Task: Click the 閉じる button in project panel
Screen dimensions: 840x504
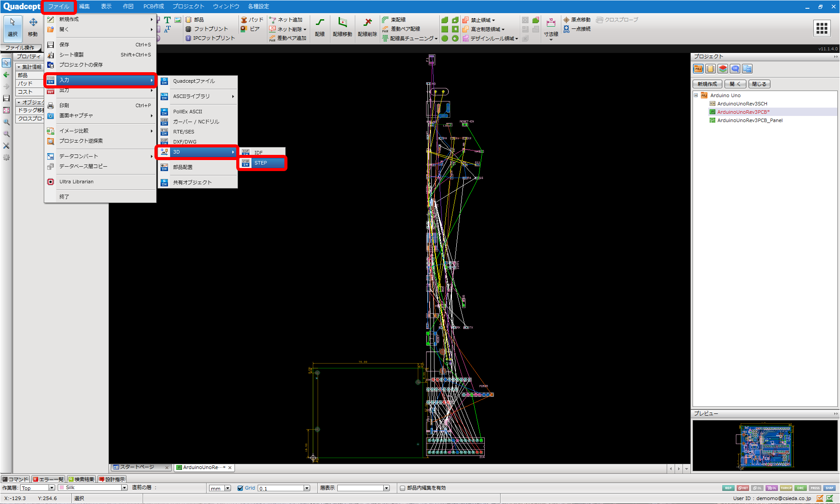Action: point(759,84)
